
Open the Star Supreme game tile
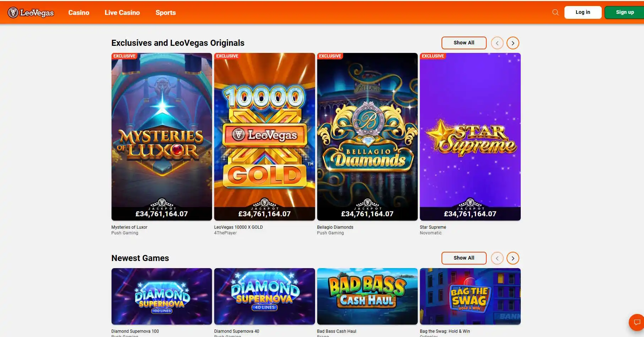(470, 137)
